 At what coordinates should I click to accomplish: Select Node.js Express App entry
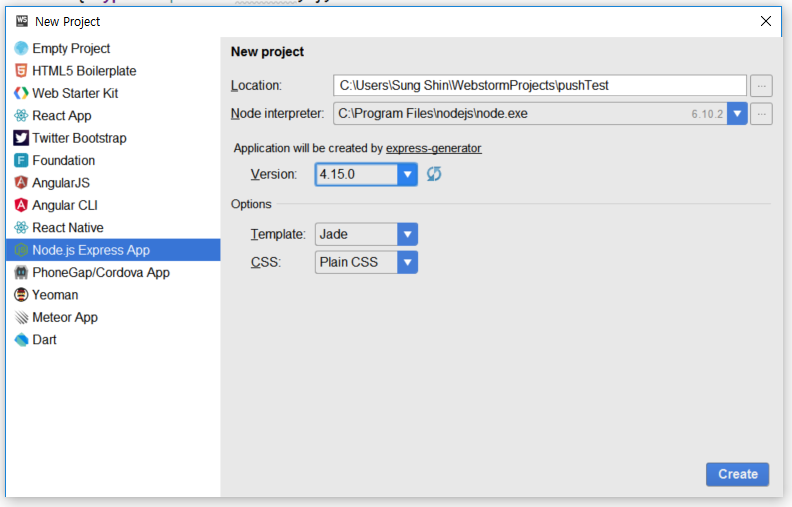click(113, 250)
